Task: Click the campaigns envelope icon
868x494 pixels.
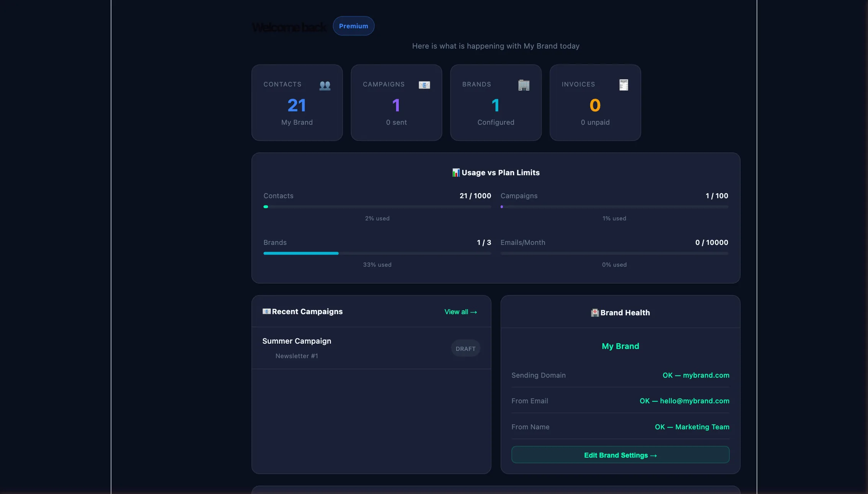Action: point(424,85)
